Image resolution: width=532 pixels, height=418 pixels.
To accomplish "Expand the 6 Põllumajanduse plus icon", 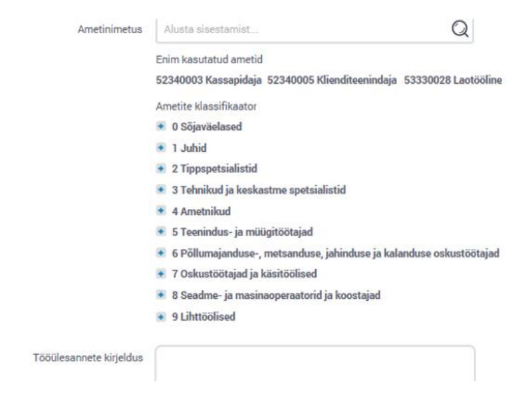I will [161, 253].
